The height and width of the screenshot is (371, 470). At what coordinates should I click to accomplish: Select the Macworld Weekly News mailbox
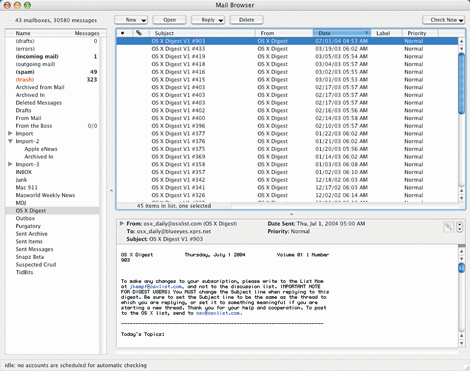52,195
